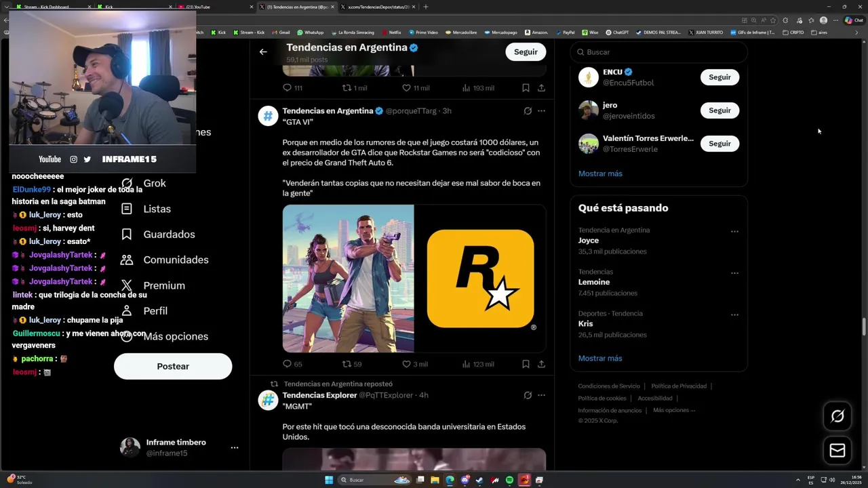The image size is (868, 488).
Task: Follow ENCU with its Seguir button
Action: coord(719,77)
